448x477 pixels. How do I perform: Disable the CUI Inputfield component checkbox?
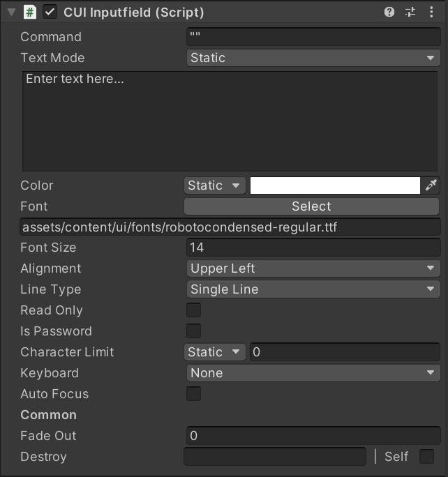pyautogui.click(x=50, y=12)
